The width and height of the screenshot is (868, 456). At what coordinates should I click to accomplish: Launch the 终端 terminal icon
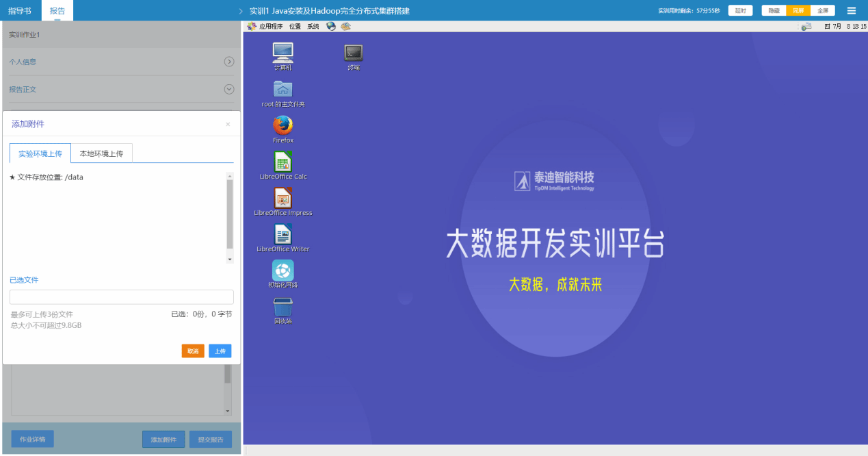tap(354, 56)
